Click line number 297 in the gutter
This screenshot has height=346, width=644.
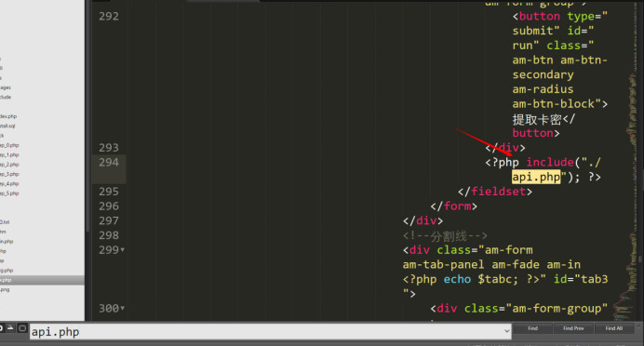pyautogui.click(x=109, y=220)
